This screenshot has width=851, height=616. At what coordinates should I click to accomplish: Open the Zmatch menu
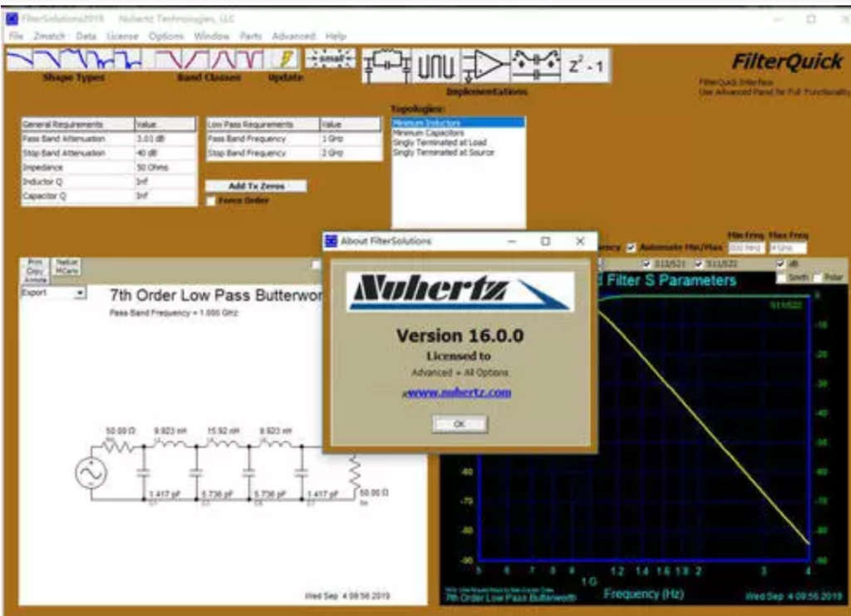(x=49, y=37)
